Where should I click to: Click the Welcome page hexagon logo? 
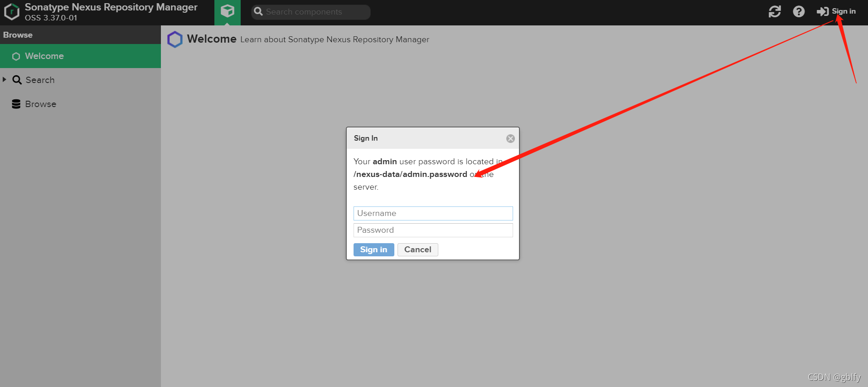(x=175, y=39)
